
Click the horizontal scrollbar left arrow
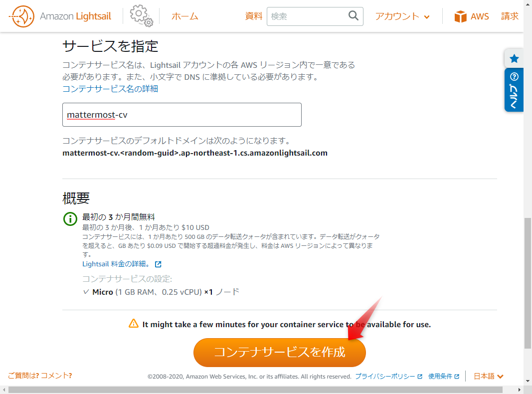[3, 390]
